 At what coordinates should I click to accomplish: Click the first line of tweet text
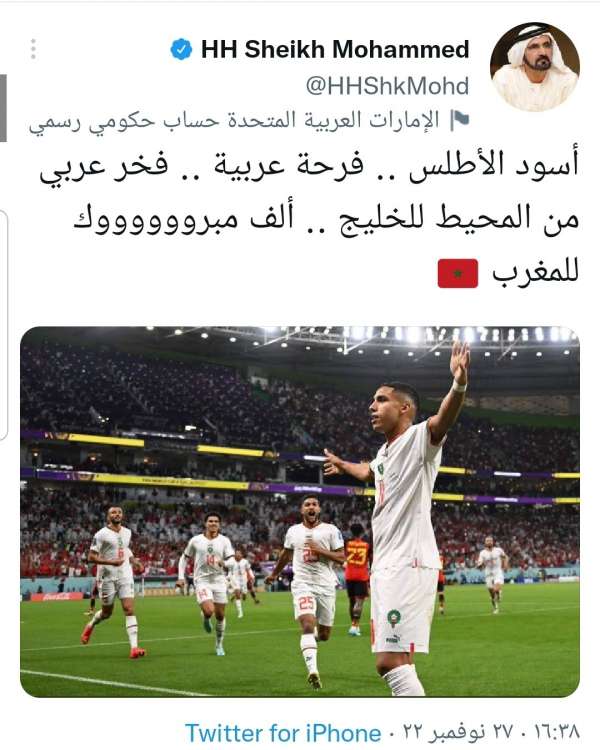tap(310, 165)
